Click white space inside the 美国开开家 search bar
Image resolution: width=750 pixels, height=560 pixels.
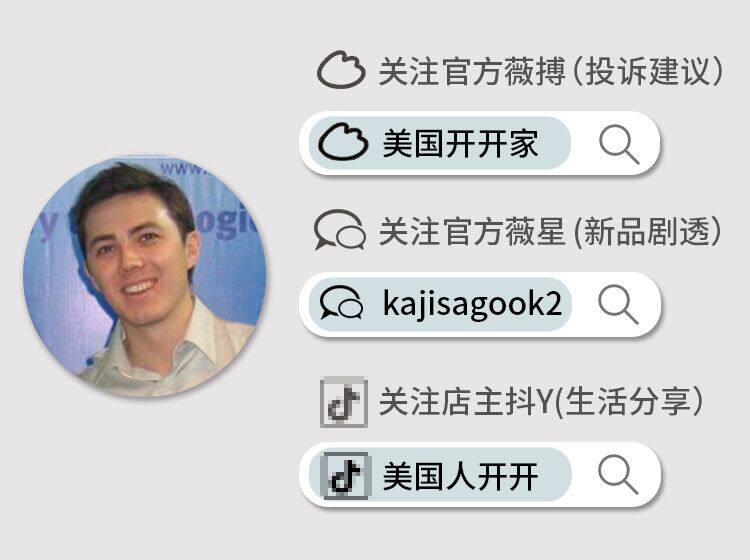tap(584, 143)
